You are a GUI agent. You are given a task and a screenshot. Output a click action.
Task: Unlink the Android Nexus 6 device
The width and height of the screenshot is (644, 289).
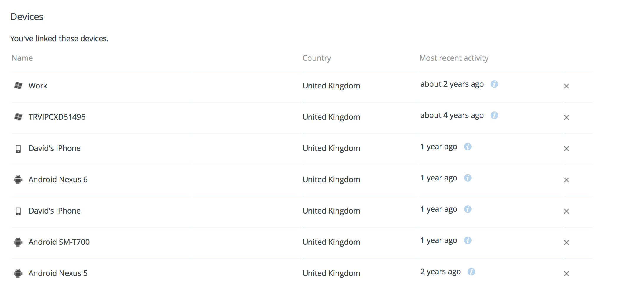pyautogui.click(x=567, y=180)
